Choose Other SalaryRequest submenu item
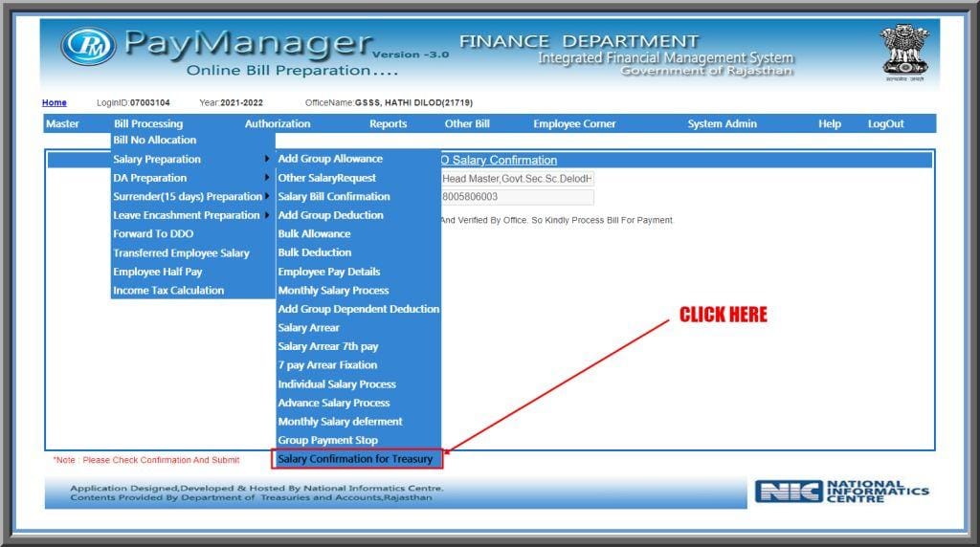Image resolution: width=980 pixels, height=547 pixels. click(327, 178)
